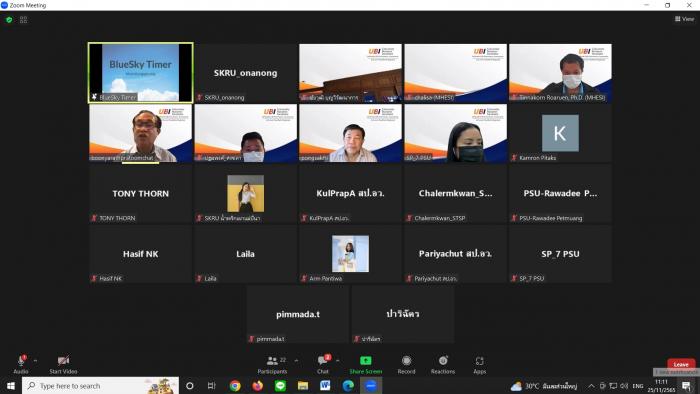The image size is (700, 394).
Task: Toggle the grid layout icon beside the shield
Action: (24, 20)
